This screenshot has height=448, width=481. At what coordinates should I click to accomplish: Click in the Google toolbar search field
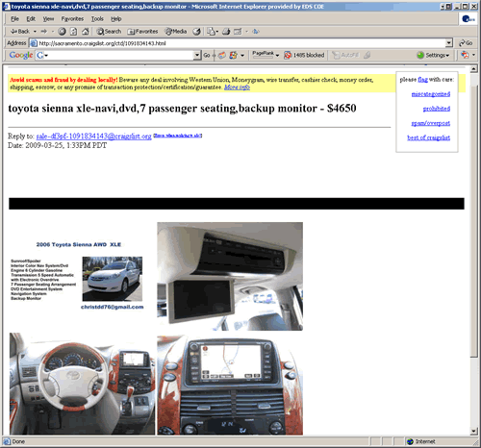(x=121, y=55)
